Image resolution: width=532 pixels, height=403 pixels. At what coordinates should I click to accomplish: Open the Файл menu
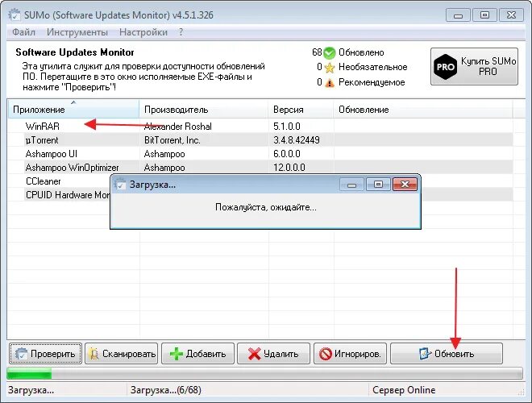(23, 32)
